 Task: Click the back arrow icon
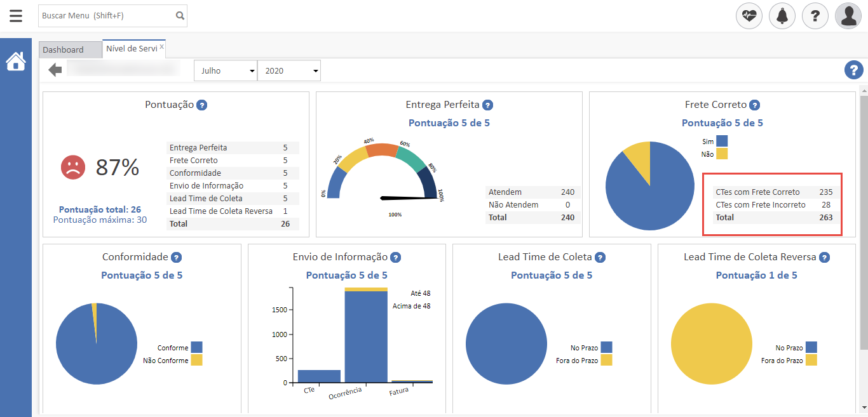pyautogui.click(x=55, y=70)
